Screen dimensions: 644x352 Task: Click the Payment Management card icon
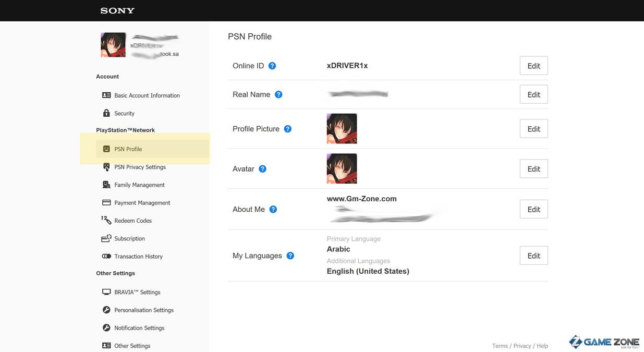coord(106,203)
